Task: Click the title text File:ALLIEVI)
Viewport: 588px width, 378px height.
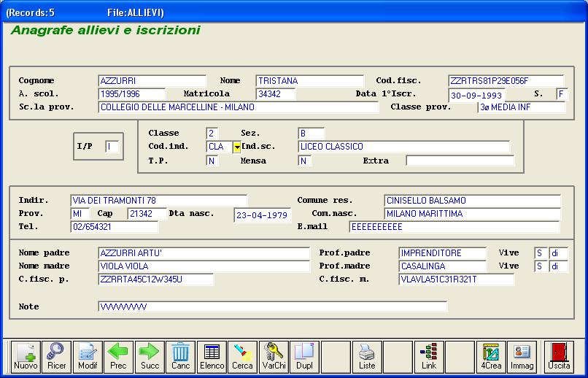Action: tap(136, 12)
